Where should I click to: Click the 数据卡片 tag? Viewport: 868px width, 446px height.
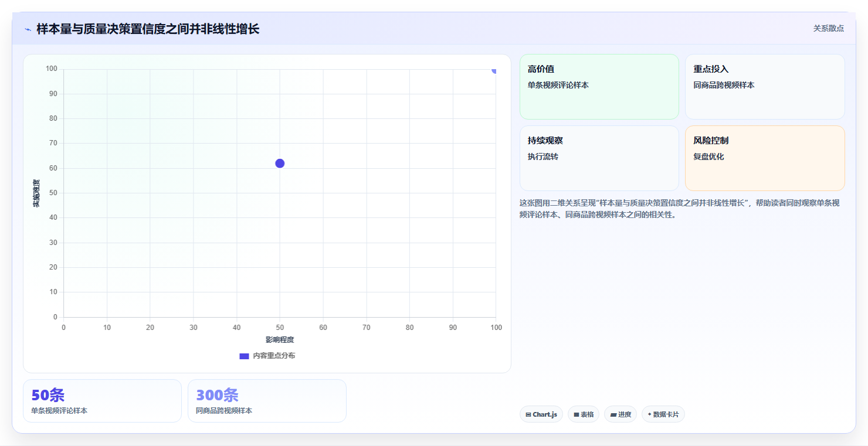tap(663, 414)
